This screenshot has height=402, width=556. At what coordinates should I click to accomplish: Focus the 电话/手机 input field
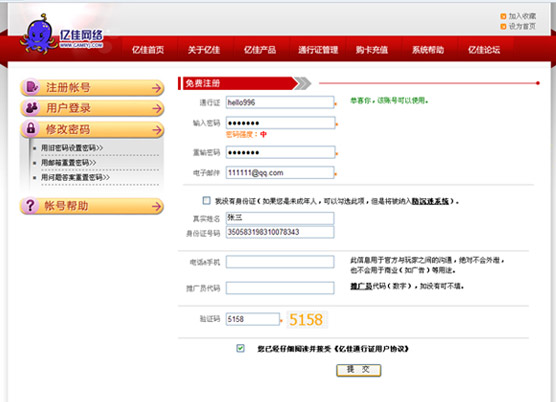coord(280,262)
